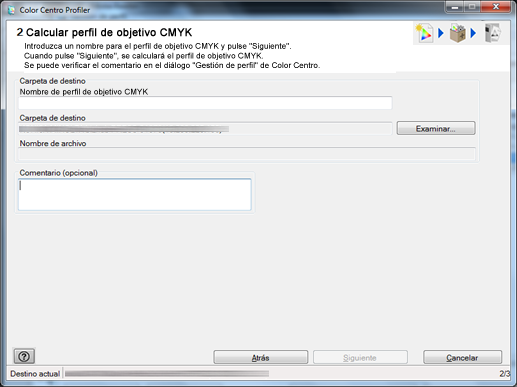Click the third wizard step printer icon

(x=492, y=33)
